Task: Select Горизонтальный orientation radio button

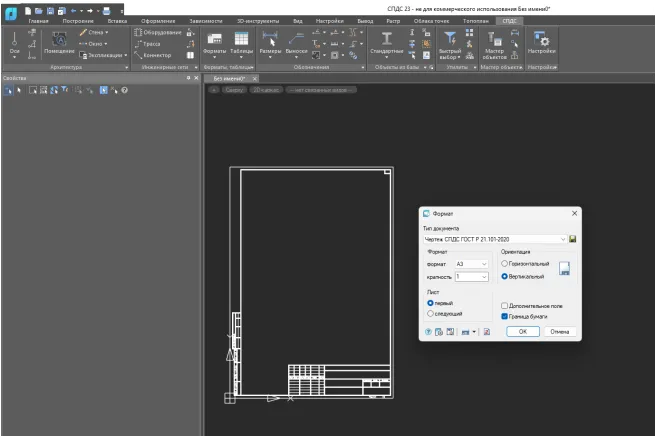Action: [505, 263]
